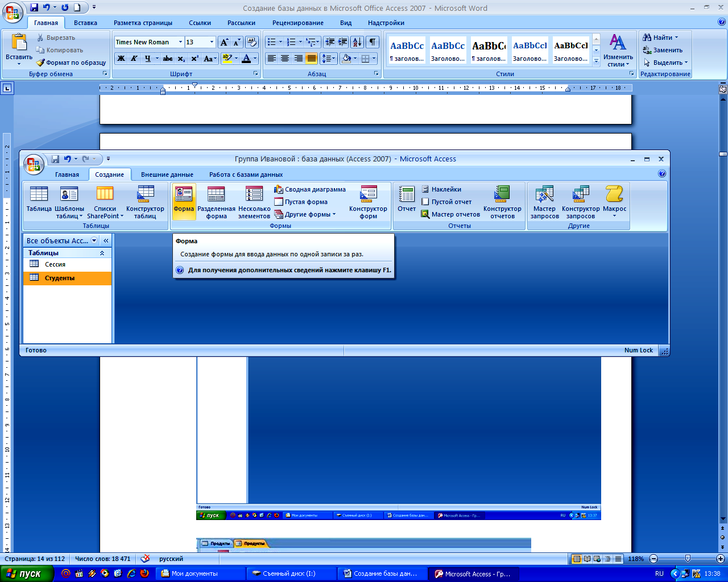This screenshot has width=728, height=582.
Task: Click the increase indent icon
Action: [x=343, y=42]
